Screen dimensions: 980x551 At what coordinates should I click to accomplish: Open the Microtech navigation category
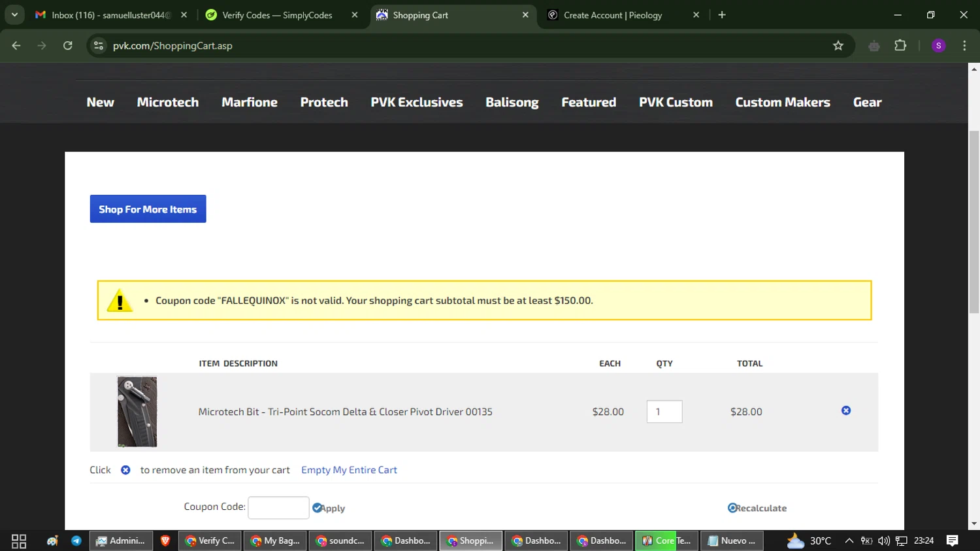[x=168, y=103]
